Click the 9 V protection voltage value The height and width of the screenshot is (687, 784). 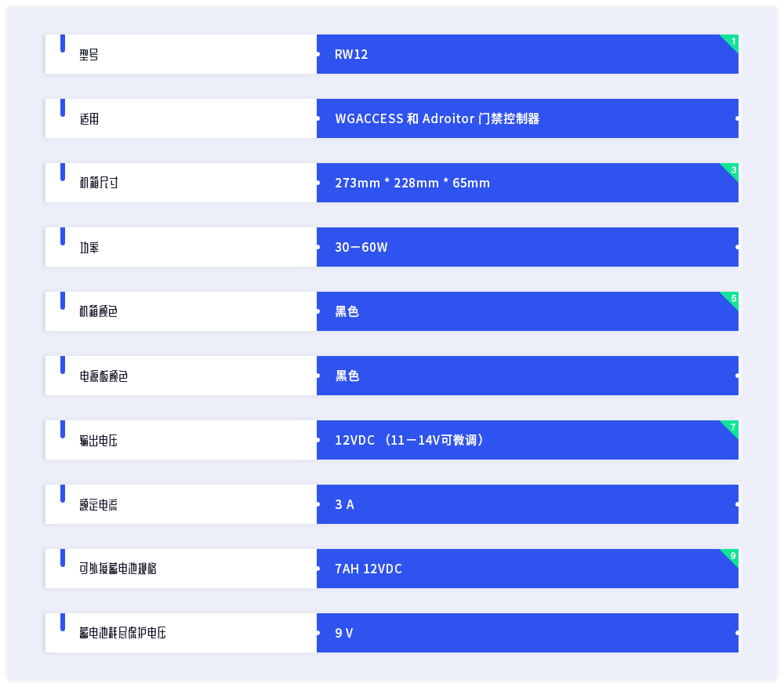pos(343,633)
